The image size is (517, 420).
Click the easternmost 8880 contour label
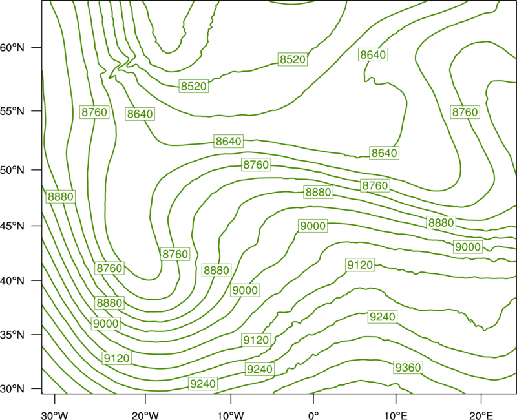[441, 222]
